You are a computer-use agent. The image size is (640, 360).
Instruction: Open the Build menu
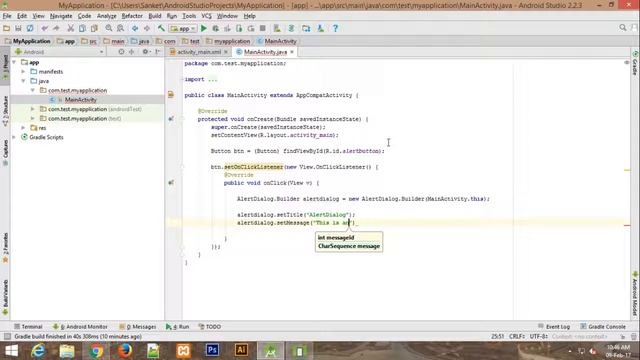pyautogui.click(x=155, y=16)
